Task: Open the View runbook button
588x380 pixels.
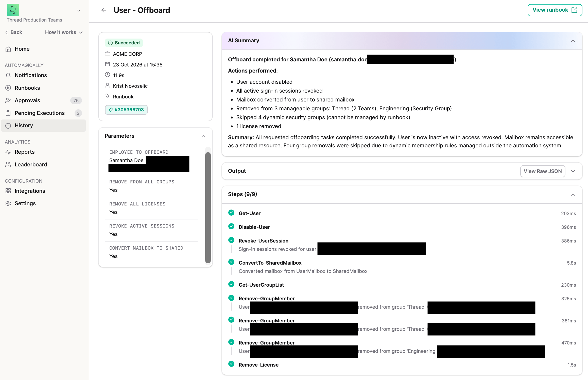Action: (555, 10)
